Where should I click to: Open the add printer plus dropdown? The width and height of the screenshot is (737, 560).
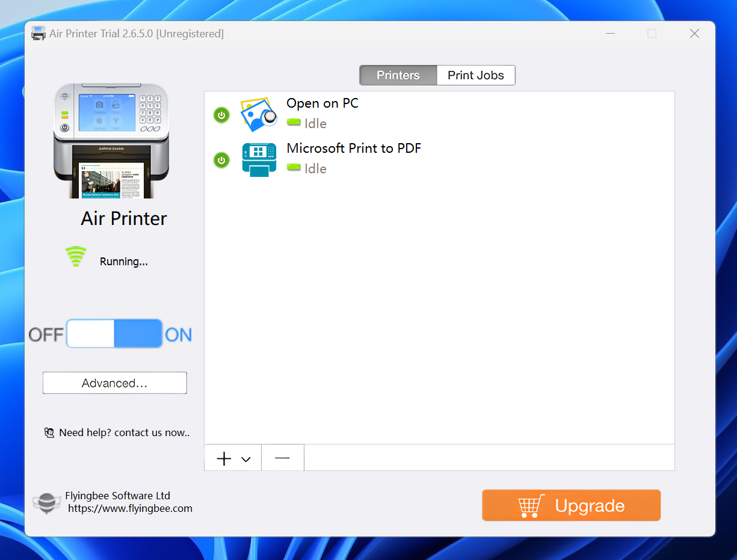click(x=233, y=458)
